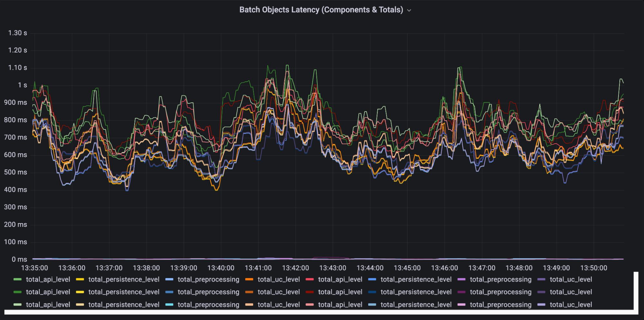Click the bright orange total_uc_level legend swatch
Screen dimensions: 644x320
tap(249, 279)
